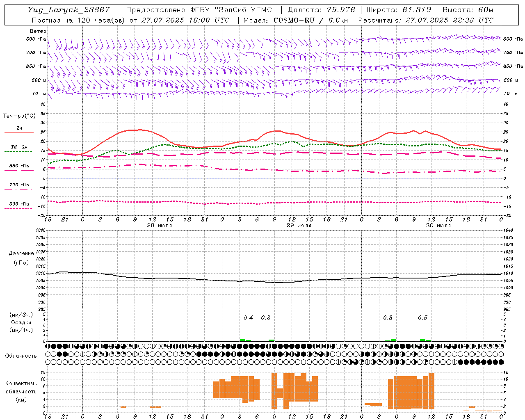Click the '(км)' convective cloud unit label

tap(21, 399)
